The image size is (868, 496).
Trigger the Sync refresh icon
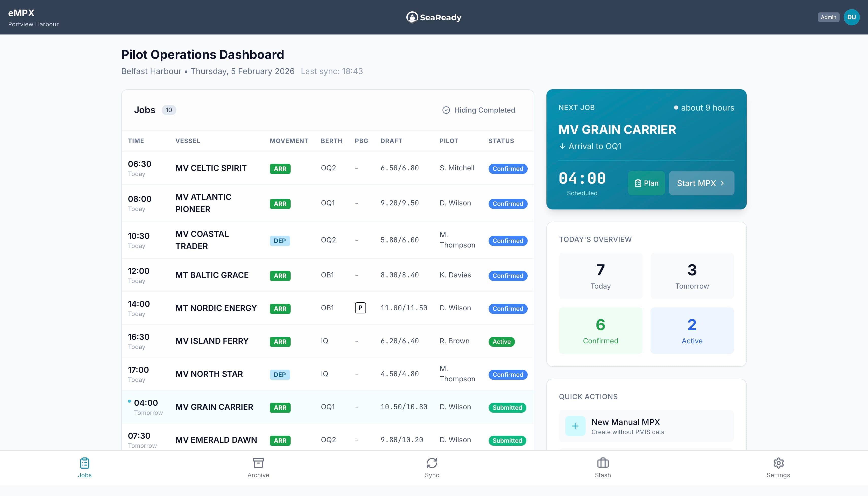click(432, 463)
